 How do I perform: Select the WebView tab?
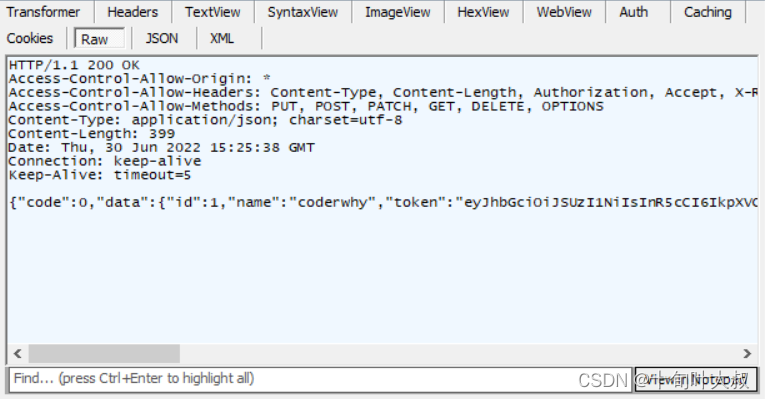click(x=564, y=12)
